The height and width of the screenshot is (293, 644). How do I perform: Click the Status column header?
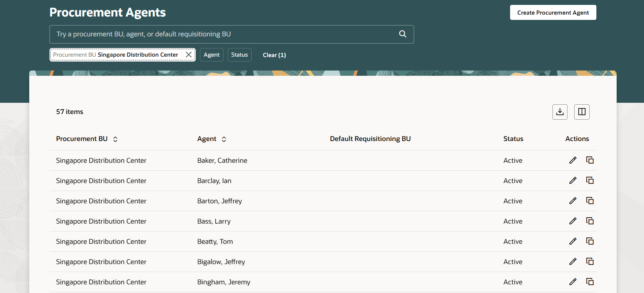point(513,139)
